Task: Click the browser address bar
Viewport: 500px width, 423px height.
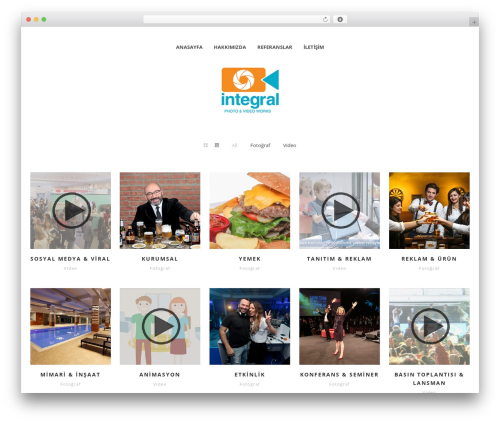Action: [x=237, y=19]
